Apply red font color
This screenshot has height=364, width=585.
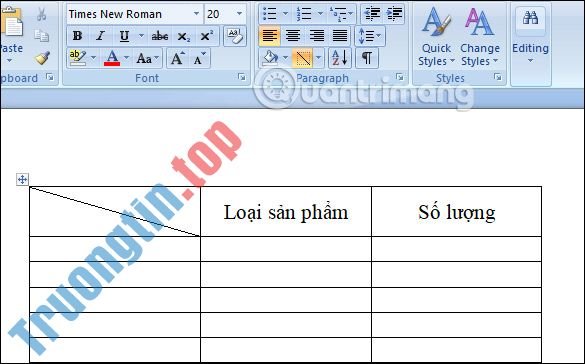[112, 58]
